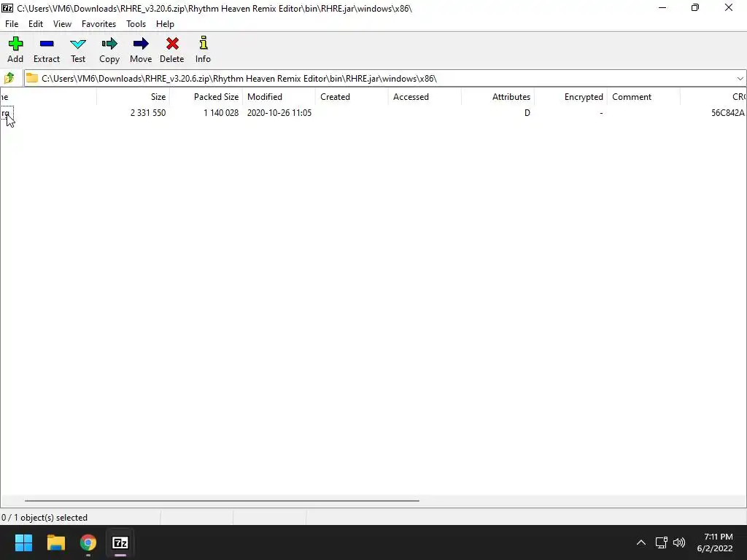Show hidden system tray icons
Image resolution: width=747 pixels, height=560 pixels.
coord(641,542)
